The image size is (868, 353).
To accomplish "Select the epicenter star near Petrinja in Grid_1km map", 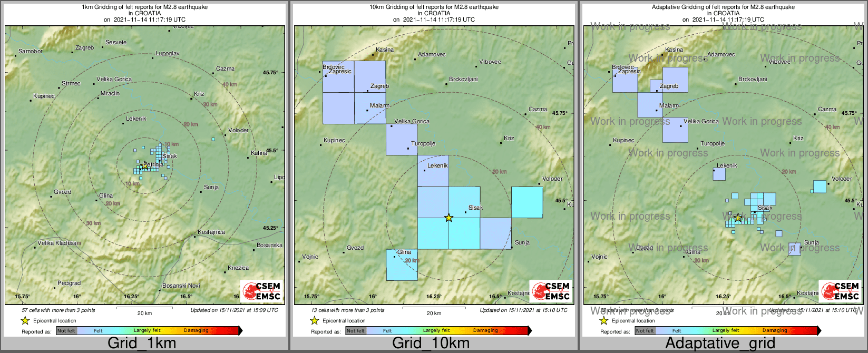I will 144,166.
